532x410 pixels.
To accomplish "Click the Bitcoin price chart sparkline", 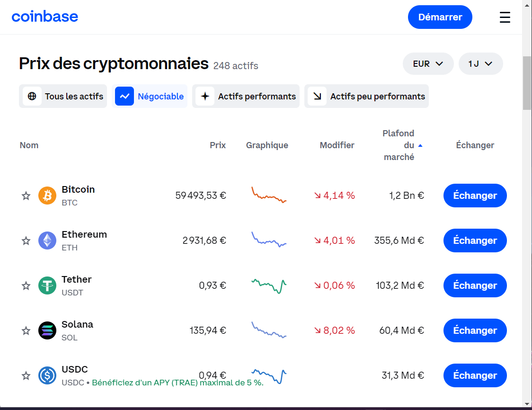I will pos(268,196).
